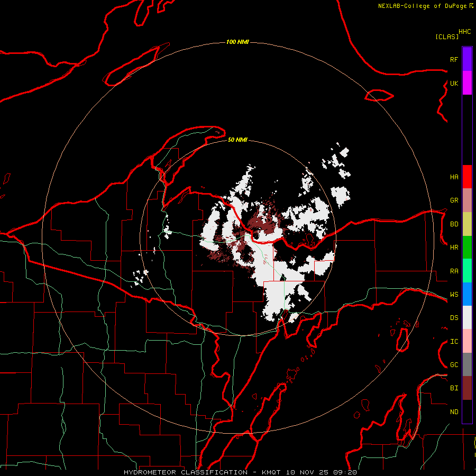Click the BI legend label
The width and height of the screenshot is (476, 476).
[454, 388]
